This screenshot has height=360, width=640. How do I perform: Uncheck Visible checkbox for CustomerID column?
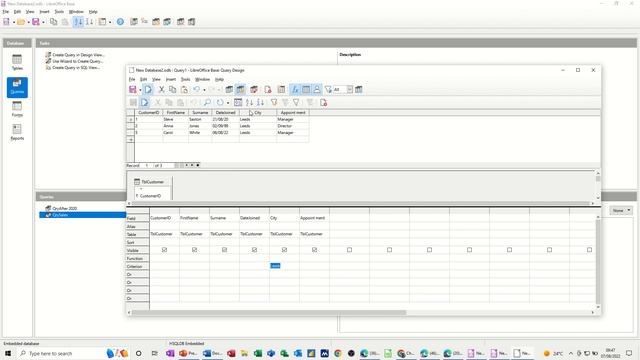click(164, 249)
